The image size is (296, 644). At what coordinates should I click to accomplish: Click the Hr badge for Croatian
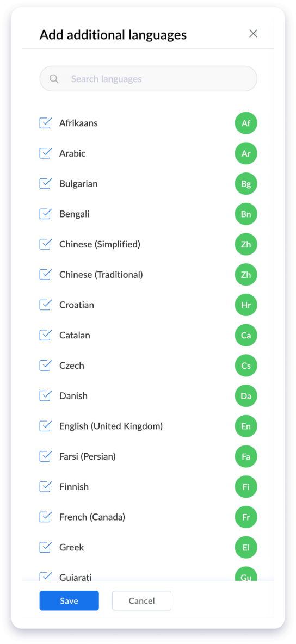[246, 305]
